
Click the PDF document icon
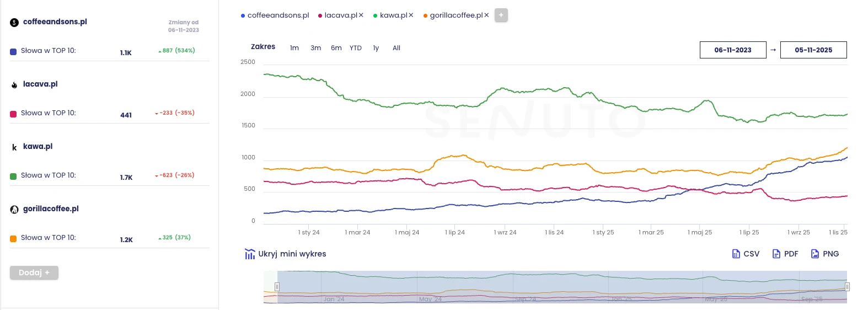[776, 254]
